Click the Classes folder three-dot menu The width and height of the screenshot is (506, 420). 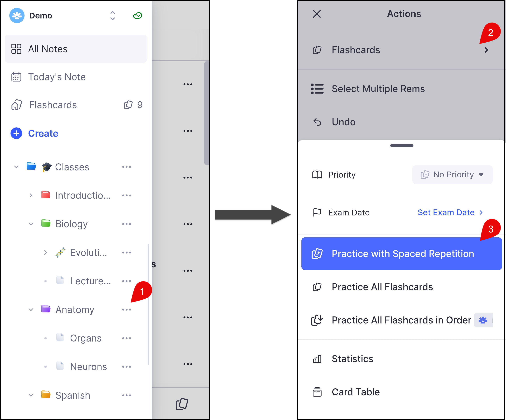point(126,167)
